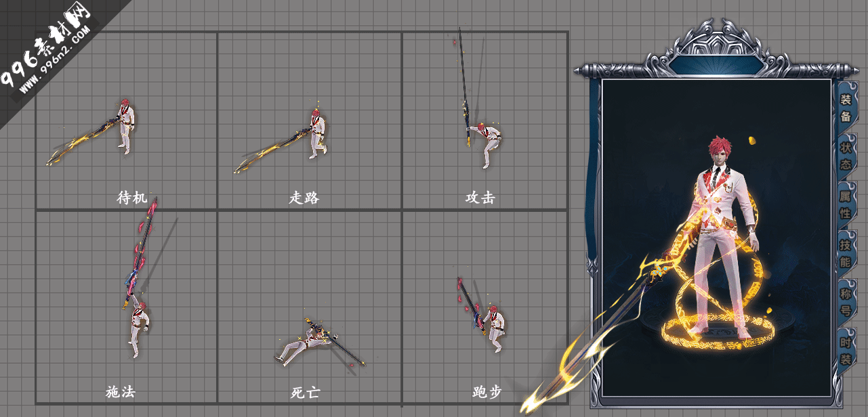Select the 施法 casting pose sprite
This screenshot has width=868, height=417.
point(142,277)
